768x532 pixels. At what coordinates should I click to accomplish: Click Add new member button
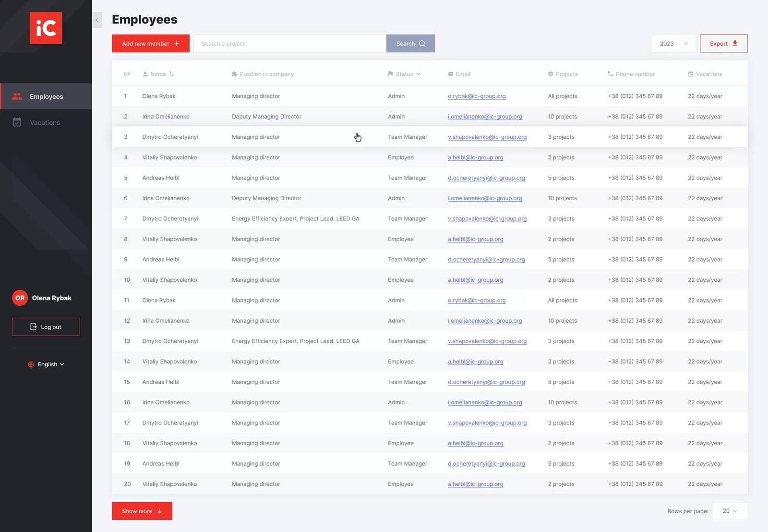pos(151,44)
